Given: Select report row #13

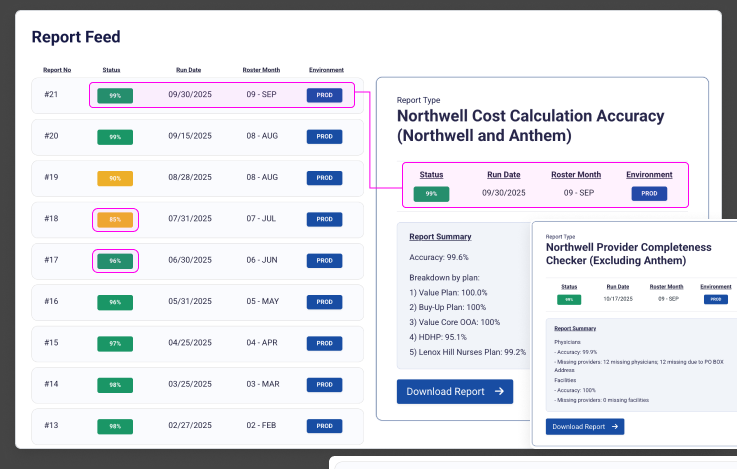Looking at the screenshot, I should coord(197,426).
